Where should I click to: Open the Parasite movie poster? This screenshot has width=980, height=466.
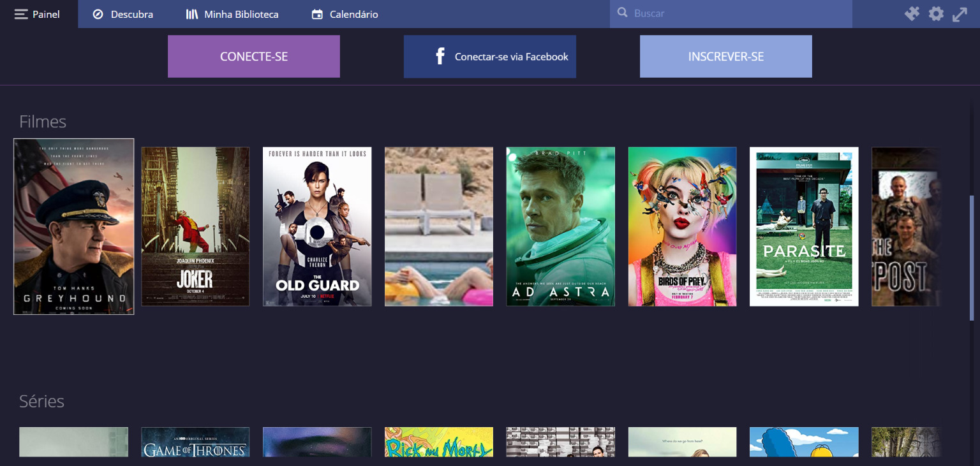tap(804, 226)
